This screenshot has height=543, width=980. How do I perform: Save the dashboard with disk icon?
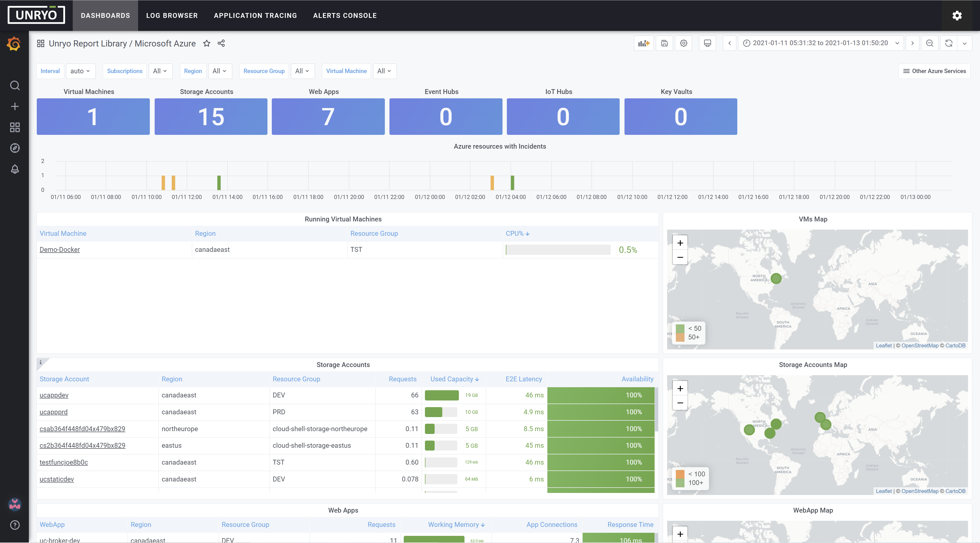click(x=664, y=43)
